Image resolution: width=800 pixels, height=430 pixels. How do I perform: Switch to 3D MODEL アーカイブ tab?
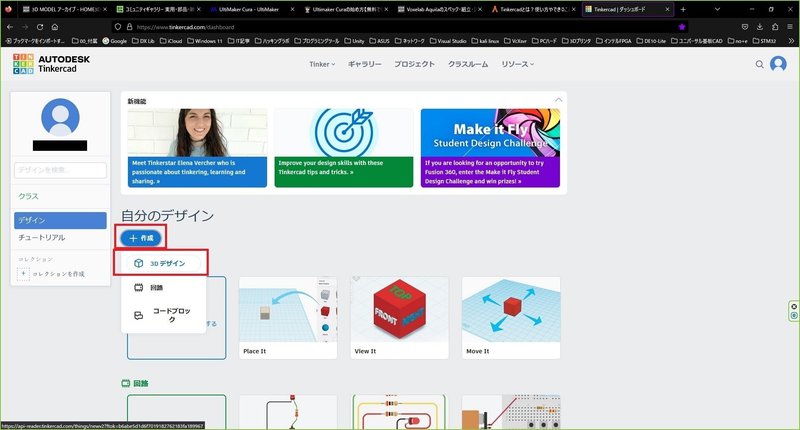(63, 9)
